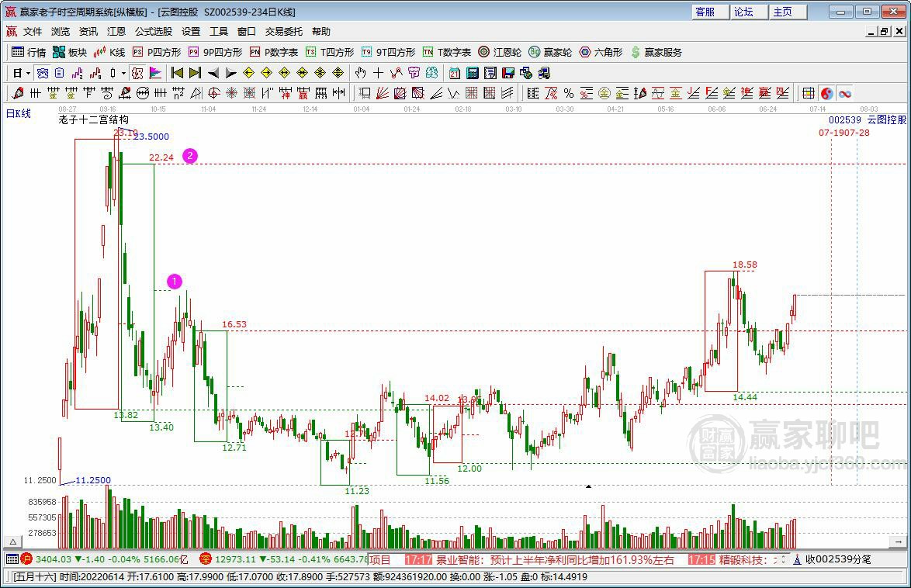Viewport: 911px width, 588px height.
Task: Click the black right triangle arrow
Action: coord(230,73)
